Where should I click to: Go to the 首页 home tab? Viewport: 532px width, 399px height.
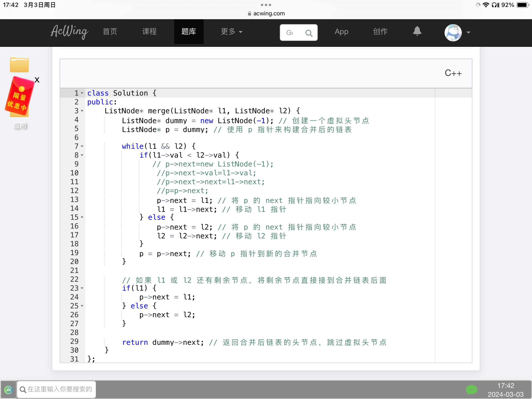pos(110,32)
